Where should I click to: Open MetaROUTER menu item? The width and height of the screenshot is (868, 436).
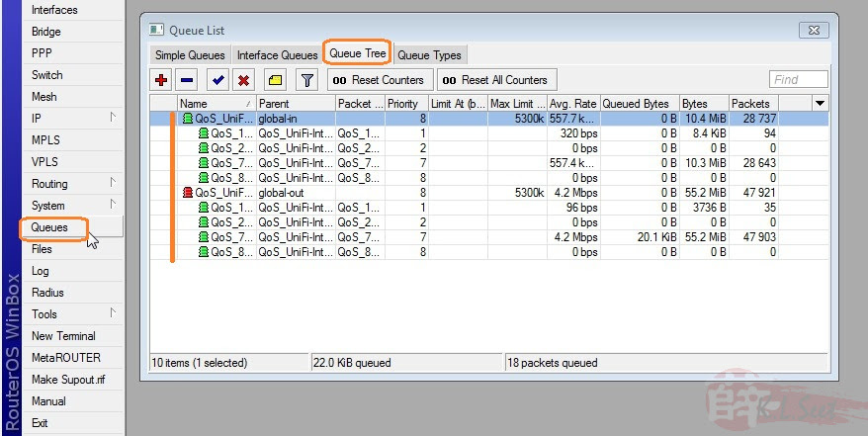click(x=72, y=358)
